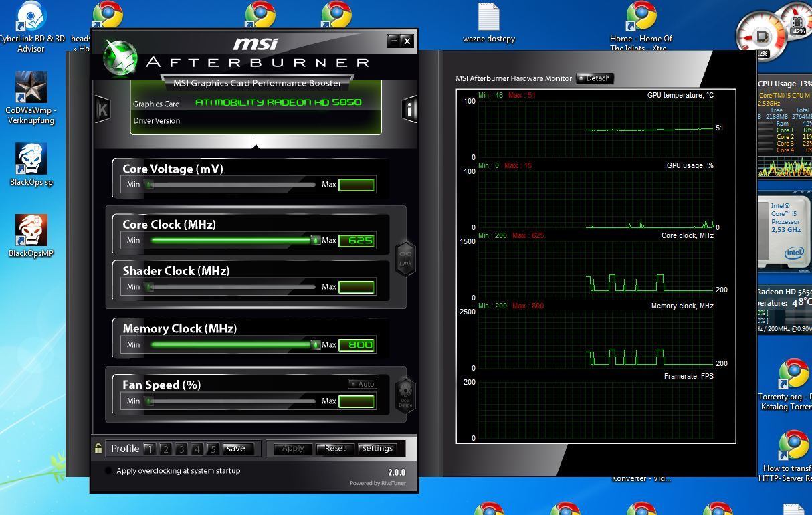Open the Afterburner info panel button
The height and width of the screenshot is (515, 812).
[x=409, y=108]
